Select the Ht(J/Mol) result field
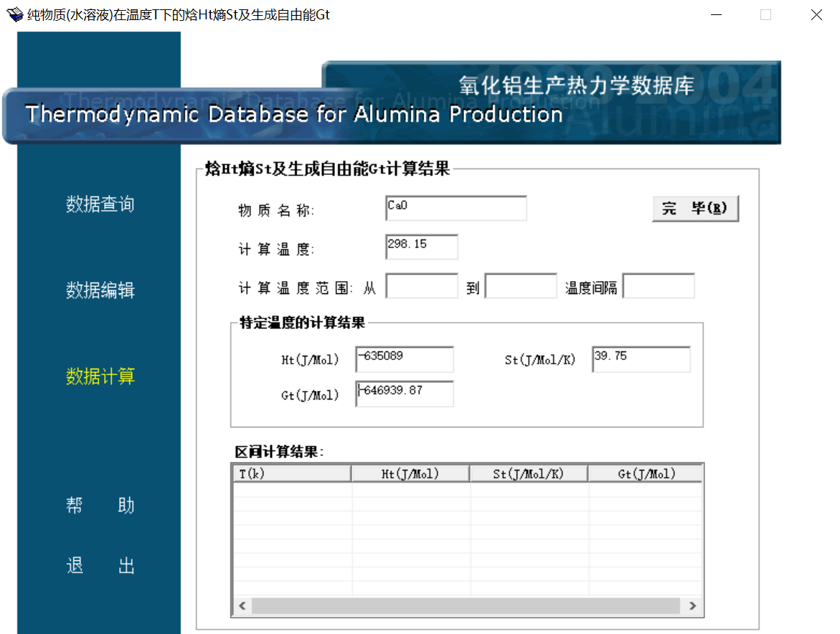This screenshot has width=840, height=634. (405, 359)
